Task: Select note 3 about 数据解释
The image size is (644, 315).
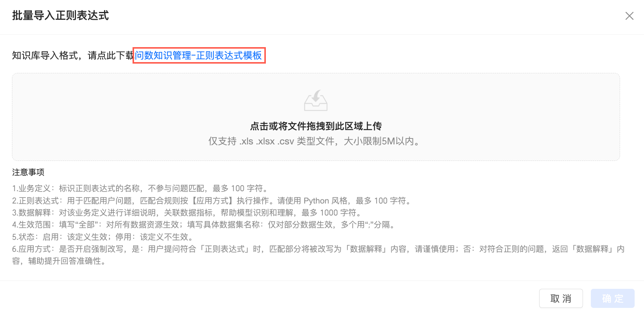Action: (x=188, y=212)
